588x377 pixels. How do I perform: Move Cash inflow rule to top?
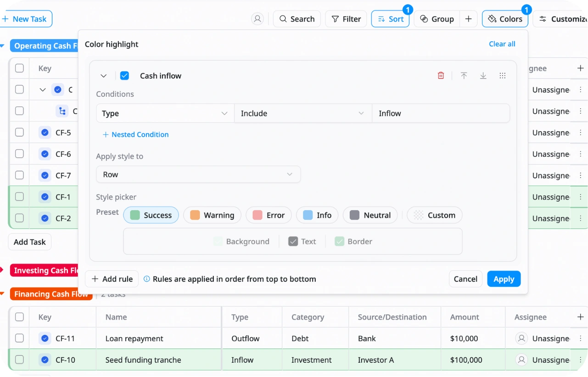click(x=464, y=76)
